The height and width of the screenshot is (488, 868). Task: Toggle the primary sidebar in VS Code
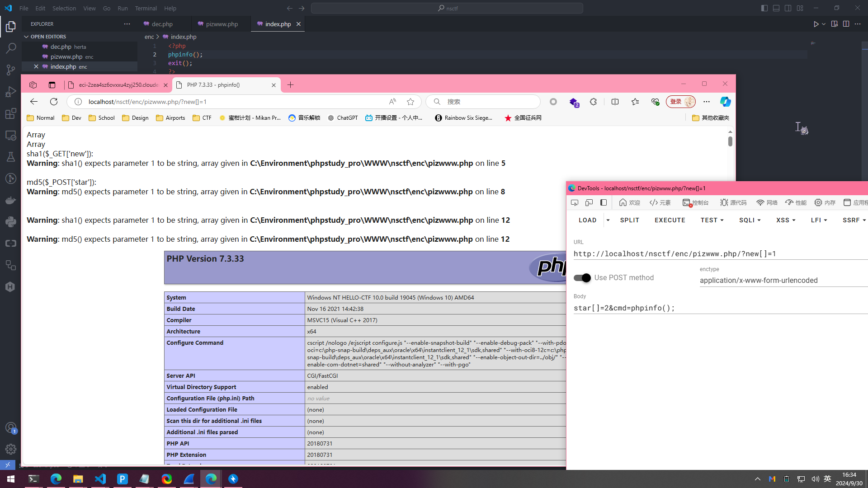click(764, 8)
